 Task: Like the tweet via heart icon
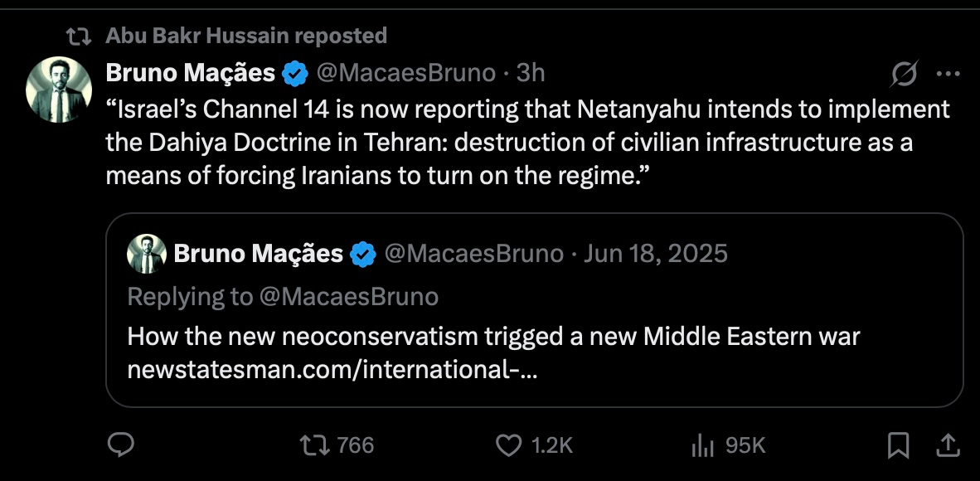coord(507,445)
